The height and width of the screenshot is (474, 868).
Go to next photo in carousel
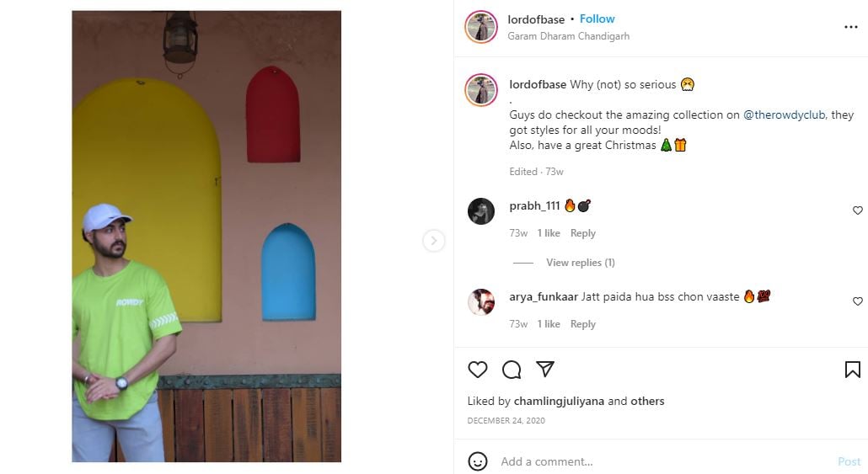(433, 241)
